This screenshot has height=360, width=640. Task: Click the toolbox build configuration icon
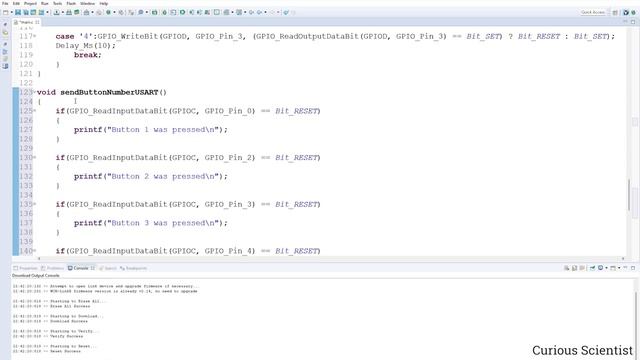87,12
